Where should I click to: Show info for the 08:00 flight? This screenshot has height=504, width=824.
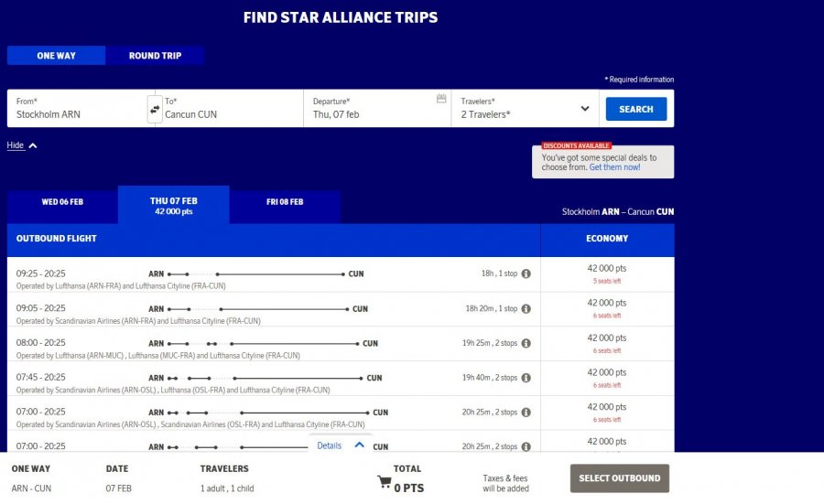[x=526, y=343]
